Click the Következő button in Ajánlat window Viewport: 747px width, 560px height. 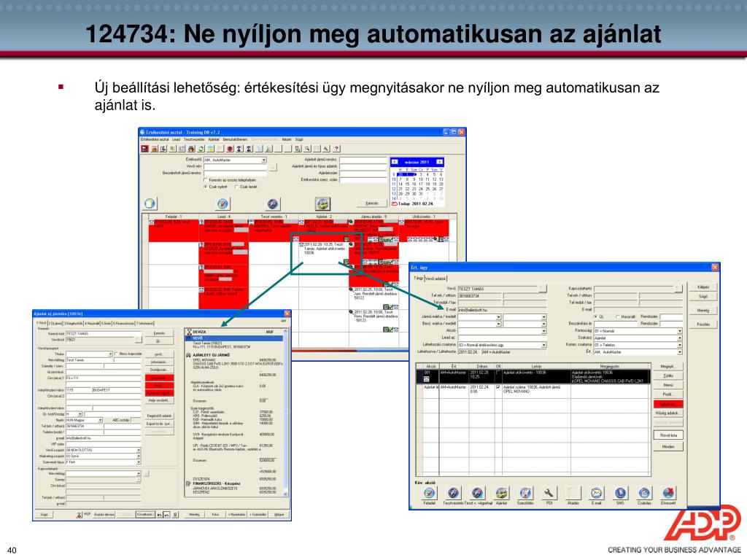[145, 515]
